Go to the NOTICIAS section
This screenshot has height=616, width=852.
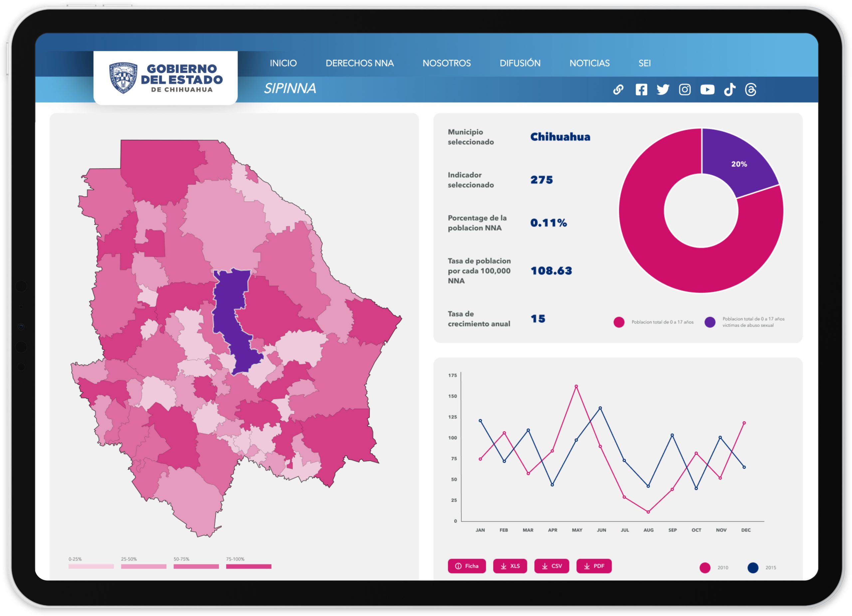click(589, 63)
